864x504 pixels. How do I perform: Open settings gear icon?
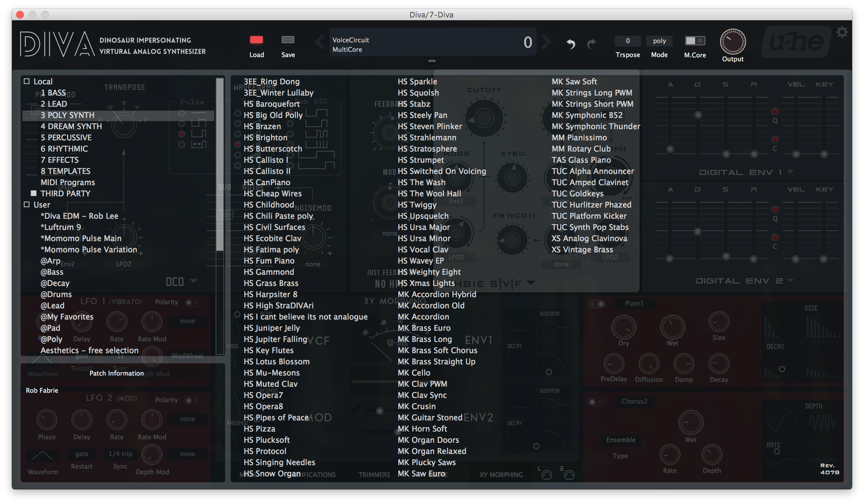tap(842, 33)
